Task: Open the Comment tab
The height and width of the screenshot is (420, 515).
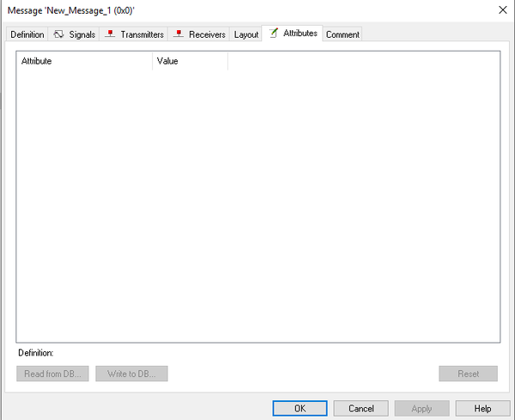Action: [x=342, y=34]
